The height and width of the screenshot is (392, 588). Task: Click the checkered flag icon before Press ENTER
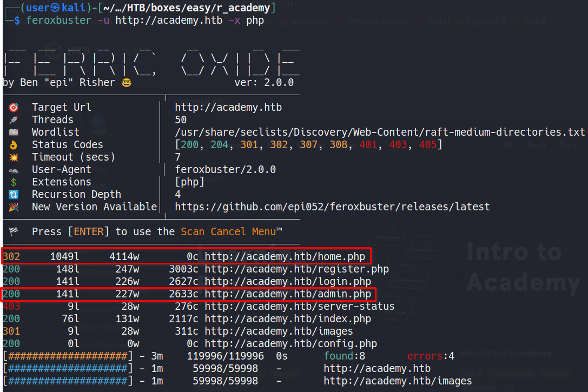click(14, 232)
